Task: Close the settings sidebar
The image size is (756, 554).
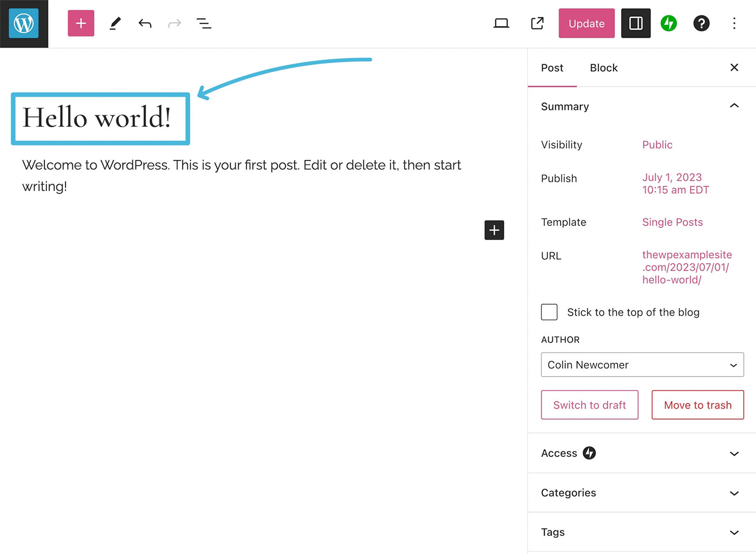Action: [734, 67]
